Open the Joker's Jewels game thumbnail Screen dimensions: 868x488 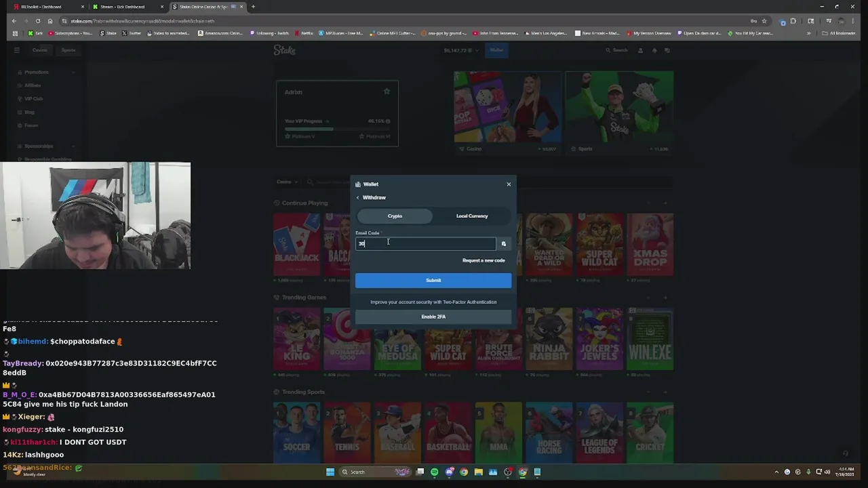click(599, 339)
